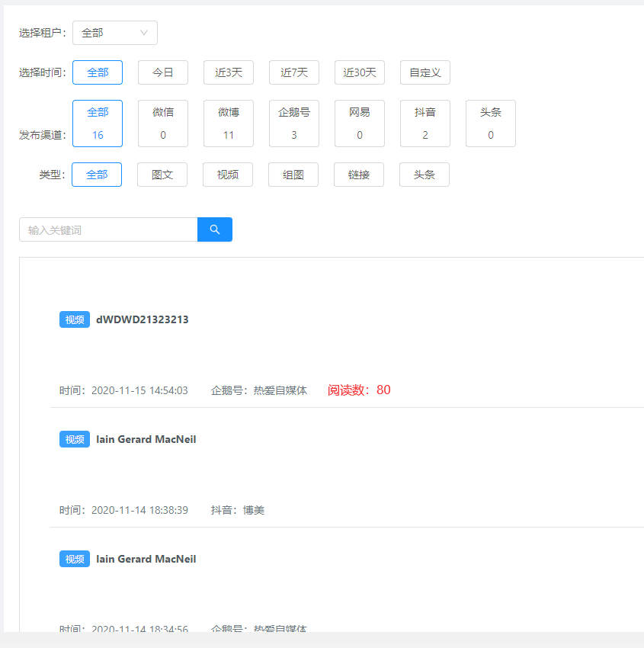Pick 头条 channel showing 0 posts

coord(490,123)
